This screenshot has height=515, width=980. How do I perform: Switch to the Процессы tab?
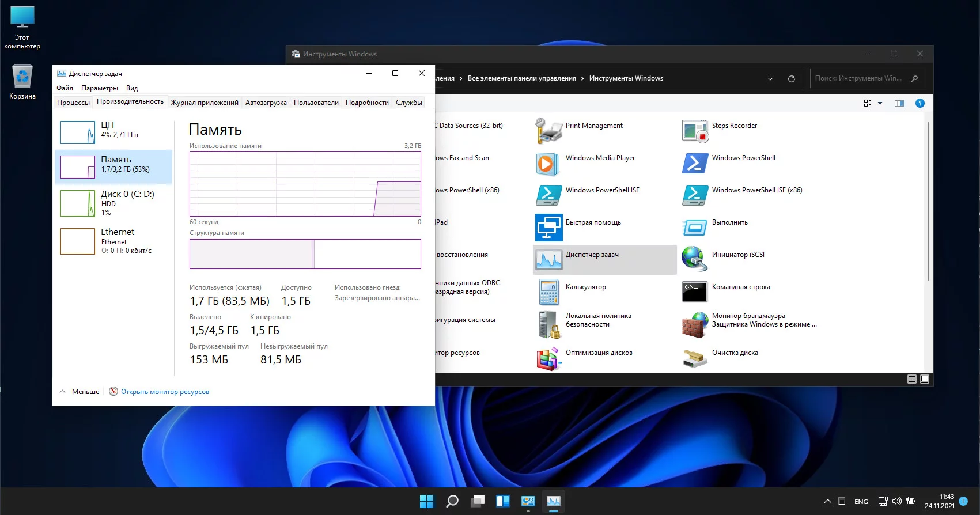click(73, 103)
